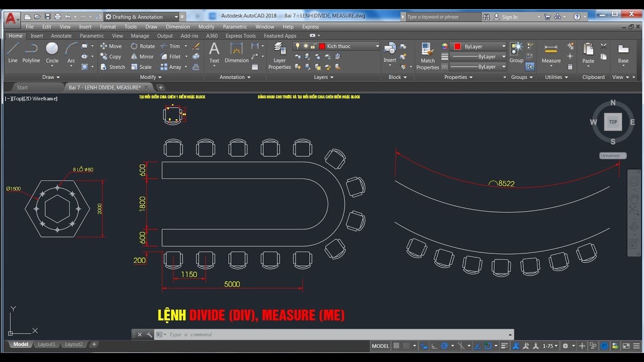Click the Insert block icon

(x=390, y=52)
